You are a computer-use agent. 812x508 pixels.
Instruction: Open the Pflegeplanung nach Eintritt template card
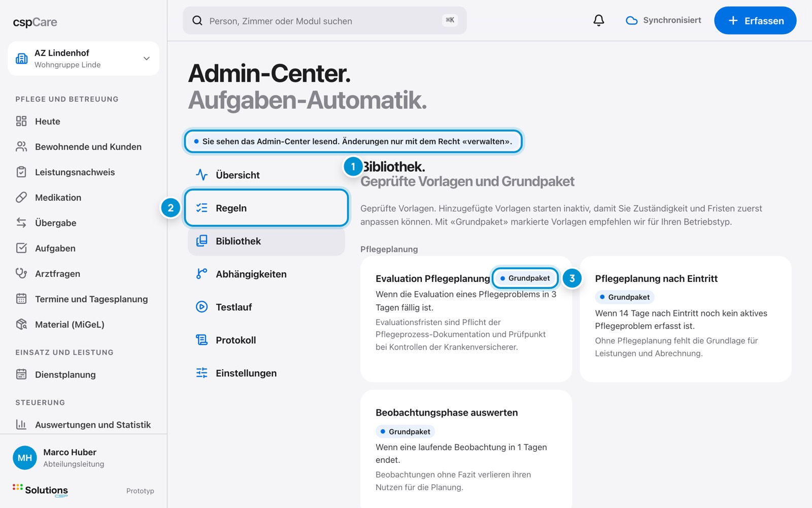(686, 319)
